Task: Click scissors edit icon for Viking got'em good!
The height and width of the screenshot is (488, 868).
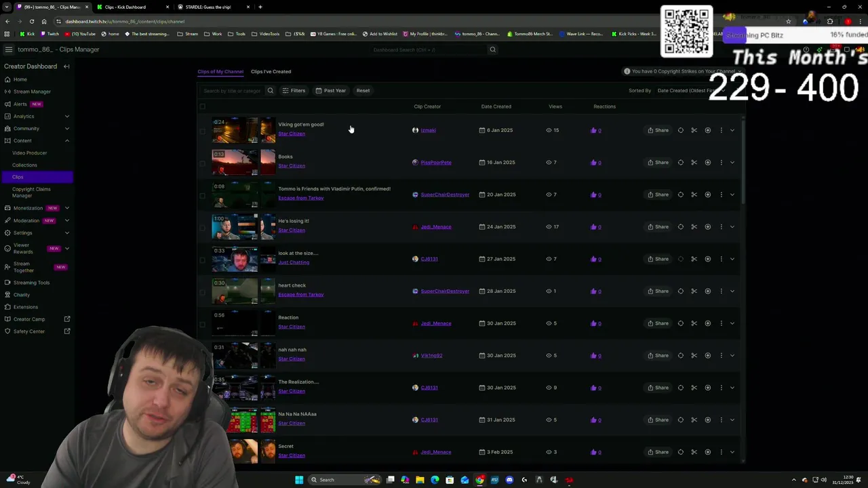Action: tap(694, 130)
